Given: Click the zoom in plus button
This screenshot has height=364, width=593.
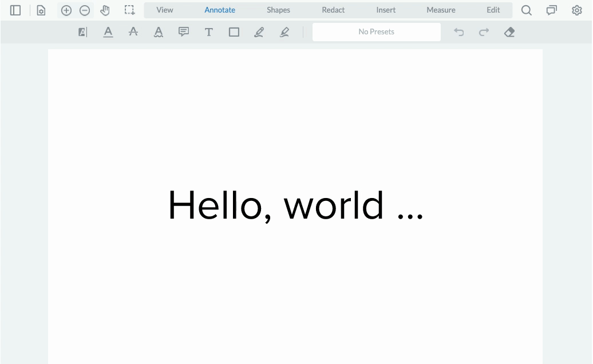Looking at the screenshot, I should (x=66, y=10).
